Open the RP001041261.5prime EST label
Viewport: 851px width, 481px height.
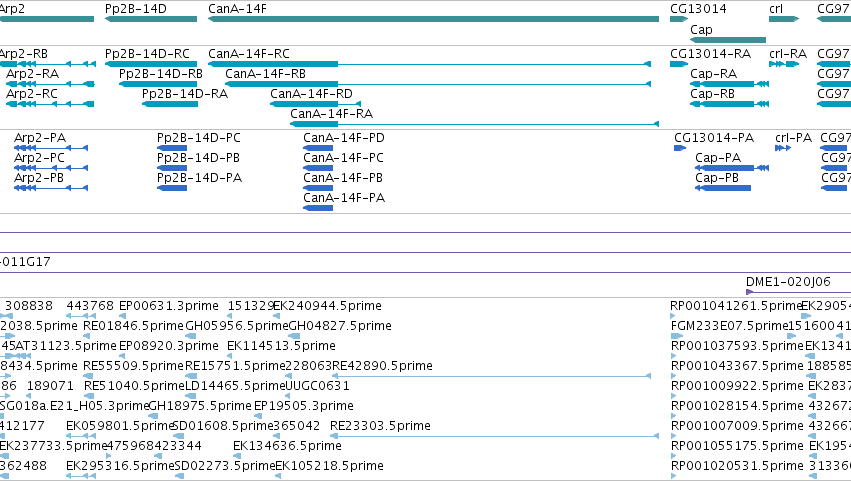tap(736, 306)
